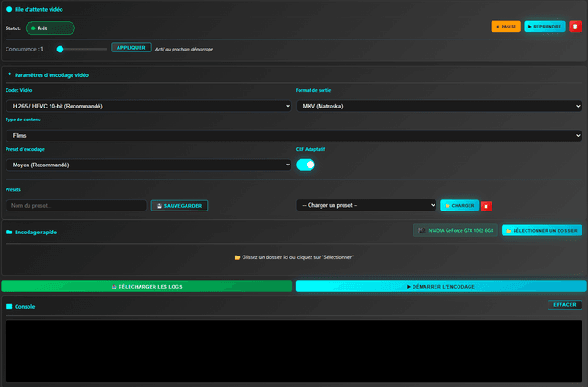Download logs with Télécharger les logs

pos(147,287)
